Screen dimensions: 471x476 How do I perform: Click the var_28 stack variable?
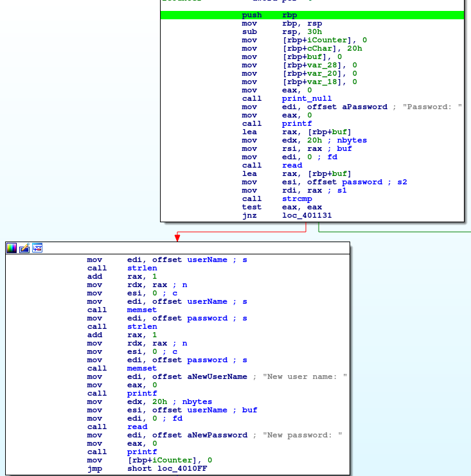coord(322,66)
